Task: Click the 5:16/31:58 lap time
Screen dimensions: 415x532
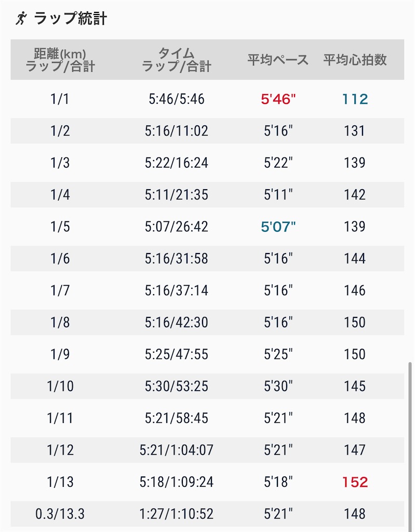Action: pyautogui.click(x=177, y=259)
